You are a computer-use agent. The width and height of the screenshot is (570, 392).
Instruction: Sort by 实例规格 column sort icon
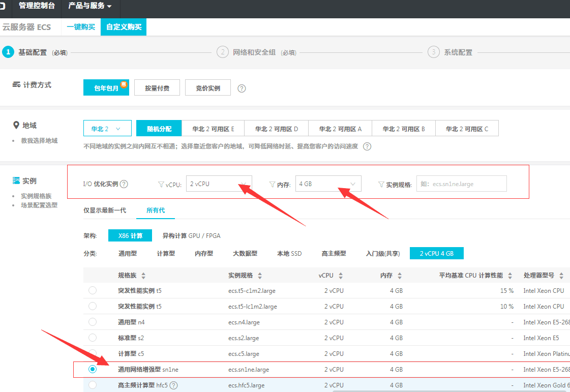click(x=260, y=276)
